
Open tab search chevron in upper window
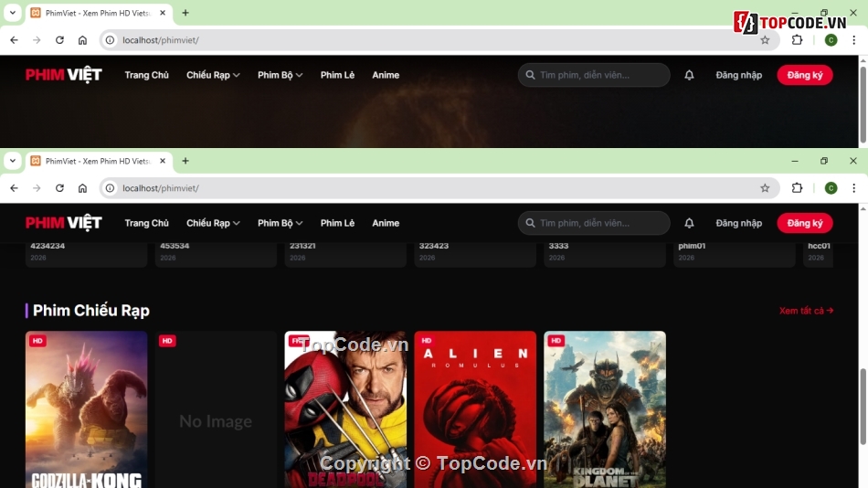(13, 13)
